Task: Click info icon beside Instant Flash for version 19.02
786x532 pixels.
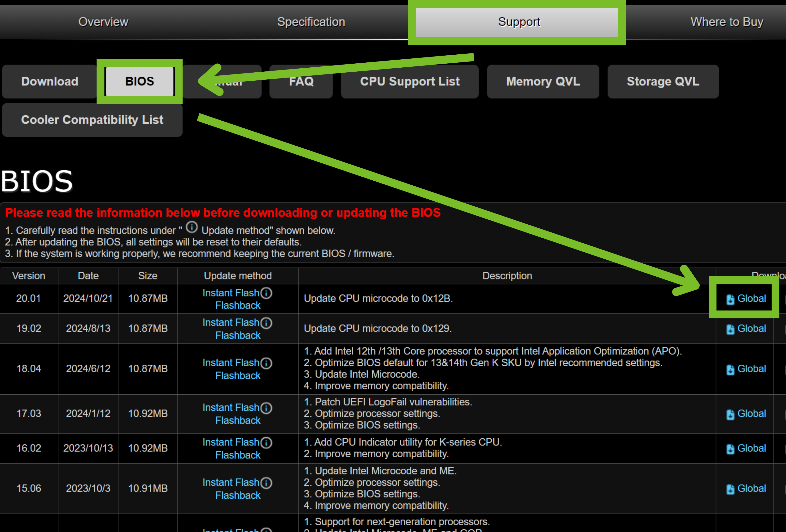Action: pyautogui.click(x=266, y=323)
